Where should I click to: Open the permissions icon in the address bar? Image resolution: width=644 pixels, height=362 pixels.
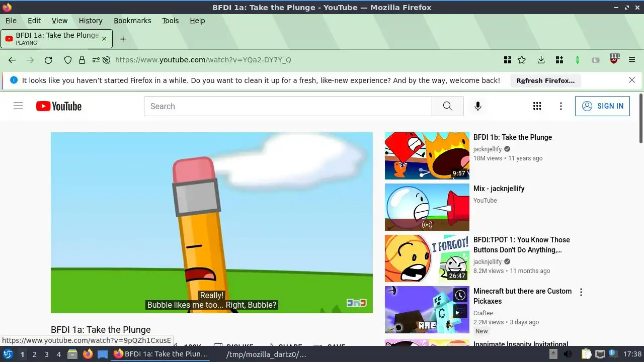tap(96, 60)
